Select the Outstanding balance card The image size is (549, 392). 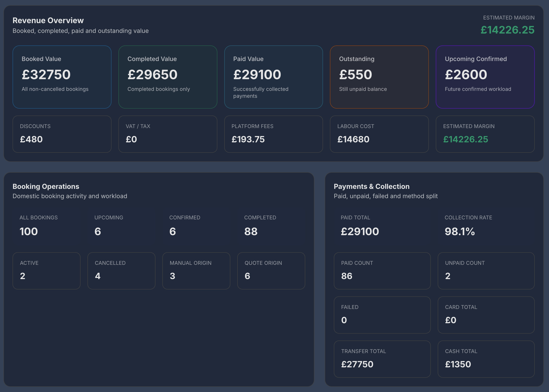[379, 77]
